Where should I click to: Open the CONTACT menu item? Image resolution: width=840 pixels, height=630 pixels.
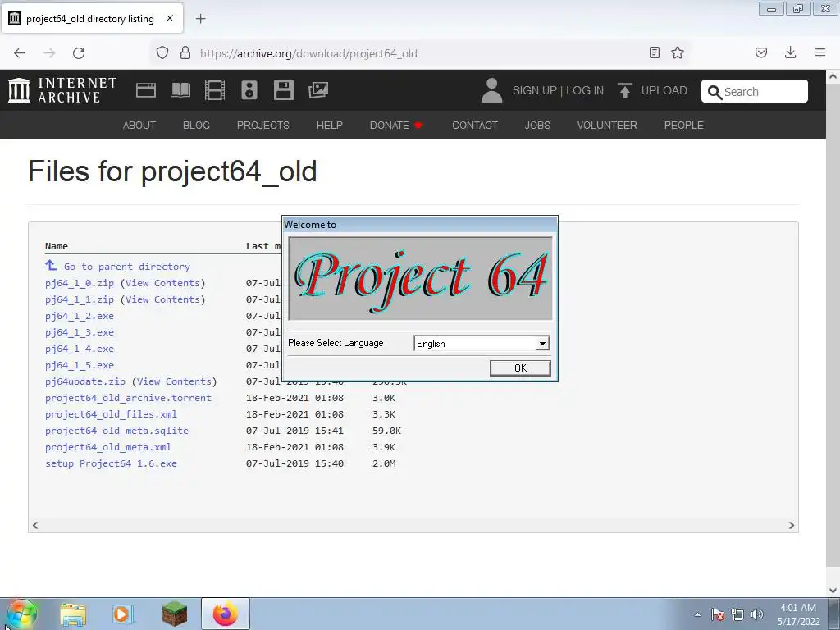(x=475, y=126)
